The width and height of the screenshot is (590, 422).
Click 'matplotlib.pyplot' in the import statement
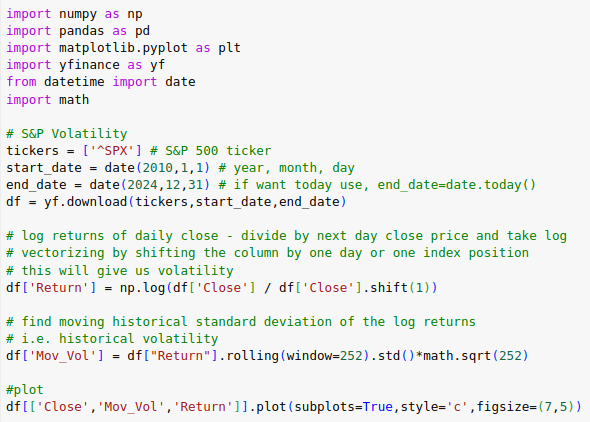(x=123, y=48)
